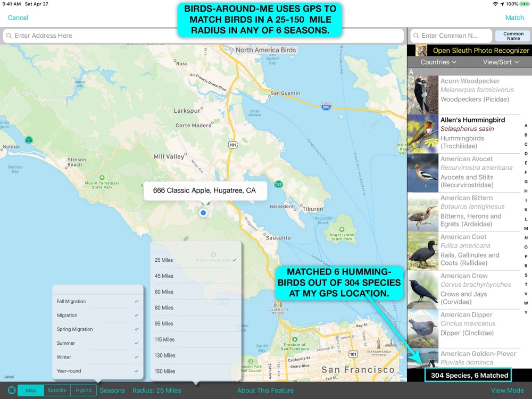The width and height of the screenshot is (532, 399).
Task: Tap the Golden Gate Bridge landmark icon
Action: [x=278, y=304]
